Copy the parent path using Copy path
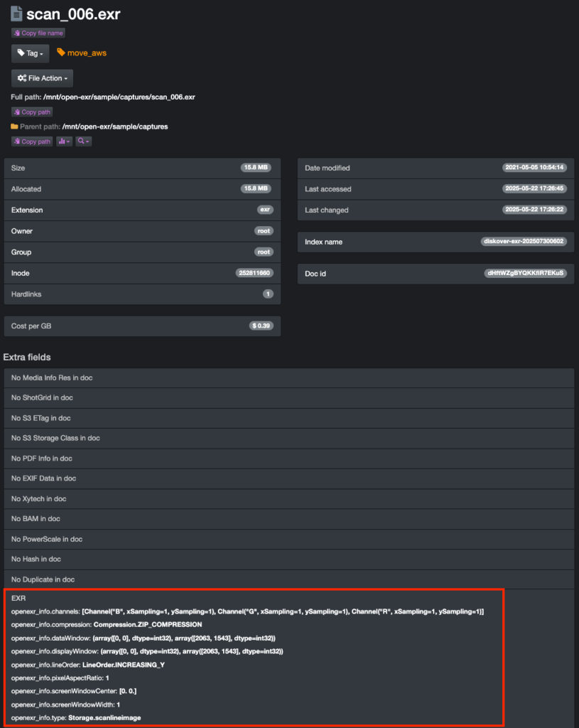 (x=32, y=141)
